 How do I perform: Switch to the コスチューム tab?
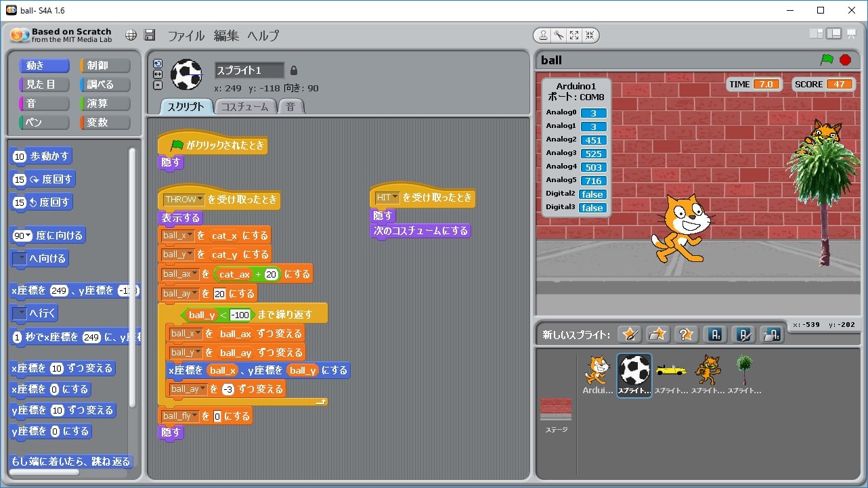point(245,107)
